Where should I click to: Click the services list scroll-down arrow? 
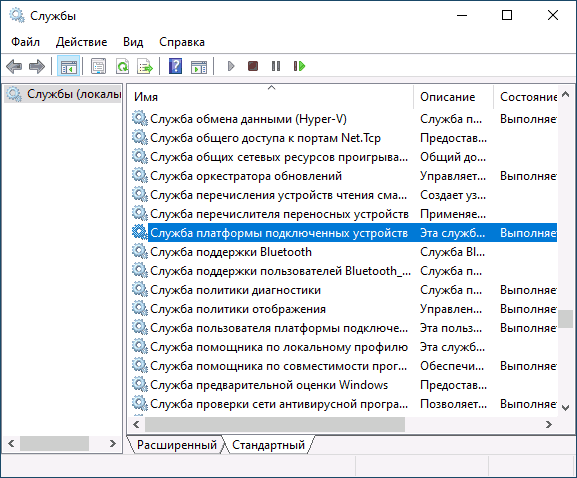(x=566, y=408)
